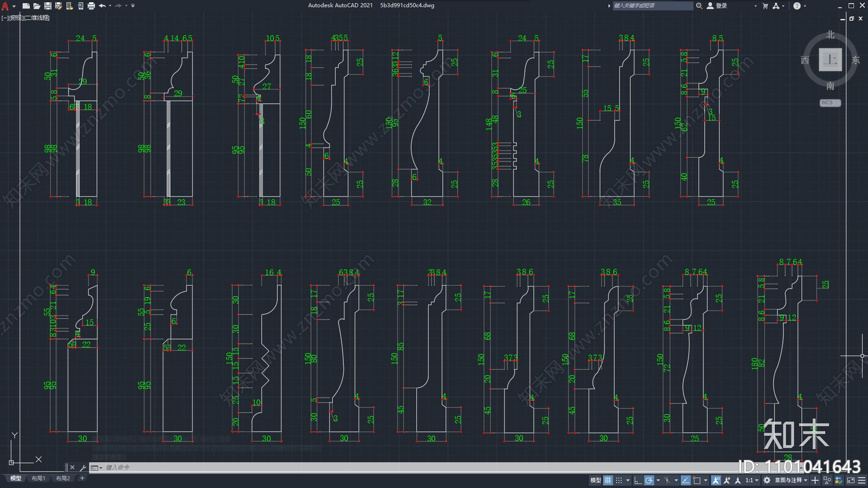Toggle object snap tracking
This screenshot has width=868, height=488.
click(686, 480)
